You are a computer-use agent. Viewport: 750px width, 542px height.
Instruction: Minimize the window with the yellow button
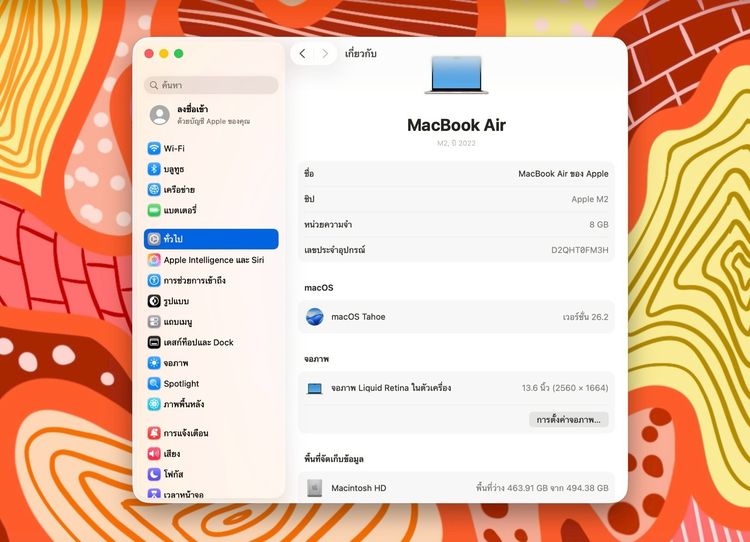coord(164,54)
